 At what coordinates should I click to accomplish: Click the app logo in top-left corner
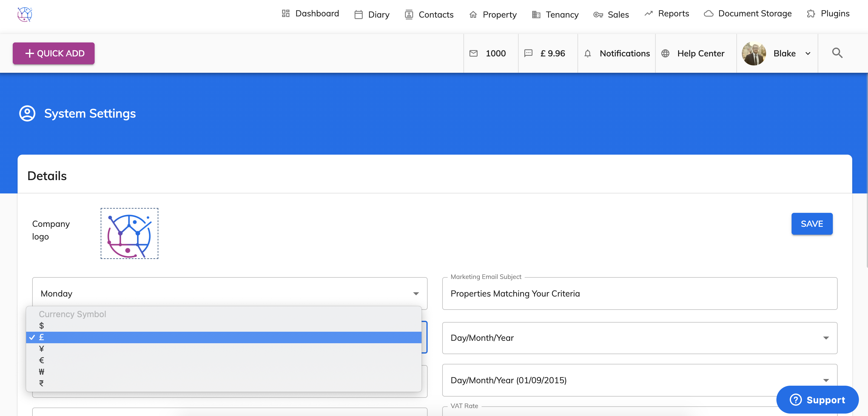coord(25,15)
